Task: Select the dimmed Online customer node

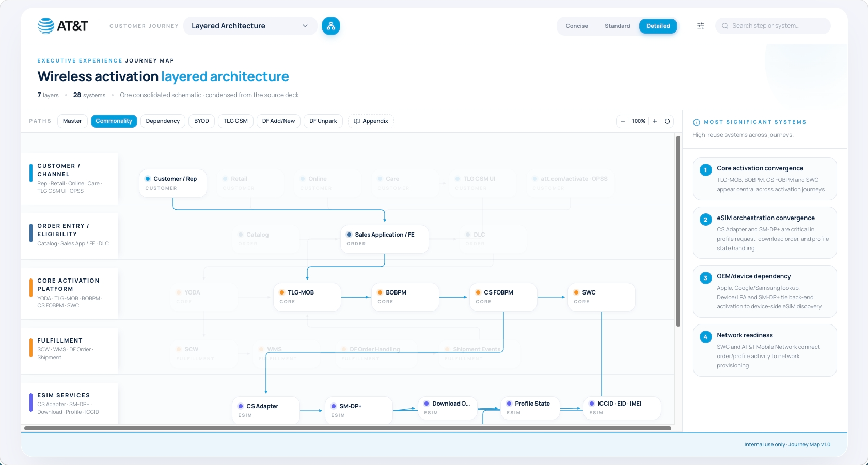Action: coord(328,183)
